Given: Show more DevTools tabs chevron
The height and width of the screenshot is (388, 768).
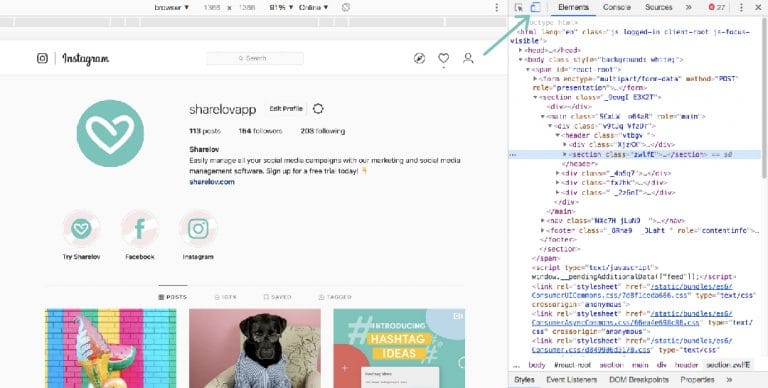Looking at the screenshot, I should pyautogui.click(x=688, y=7).
